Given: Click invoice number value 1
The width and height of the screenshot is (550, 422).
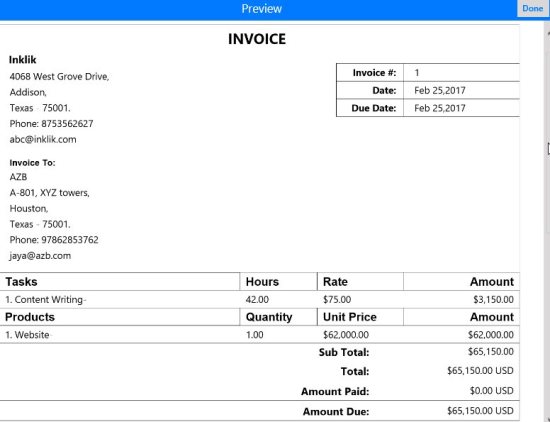Looking at the screenshot, I should tap(417, 73).
